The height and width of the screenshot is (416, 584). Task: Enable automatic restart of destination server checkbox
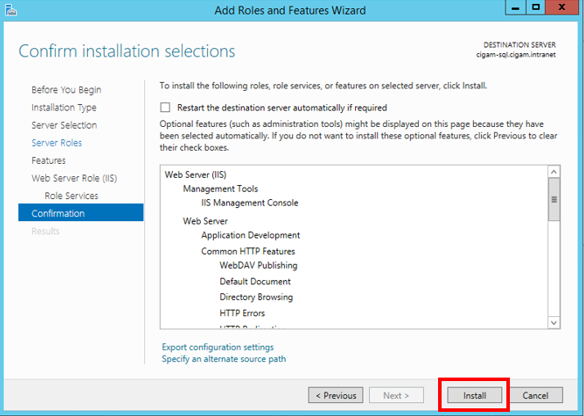[165, 108]
